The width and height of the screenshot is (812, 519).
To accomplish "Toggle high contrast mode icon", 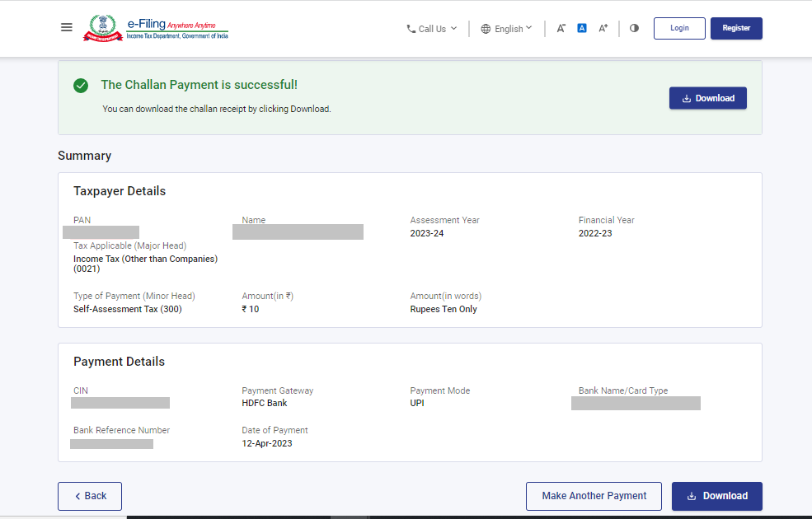I will pos(634,28).
